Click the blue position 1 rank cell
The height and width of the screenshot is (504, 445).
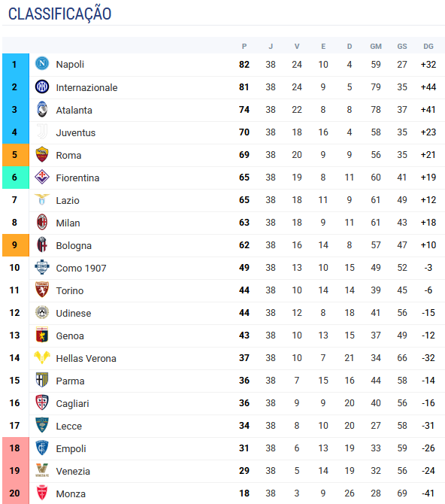(16, 65)
